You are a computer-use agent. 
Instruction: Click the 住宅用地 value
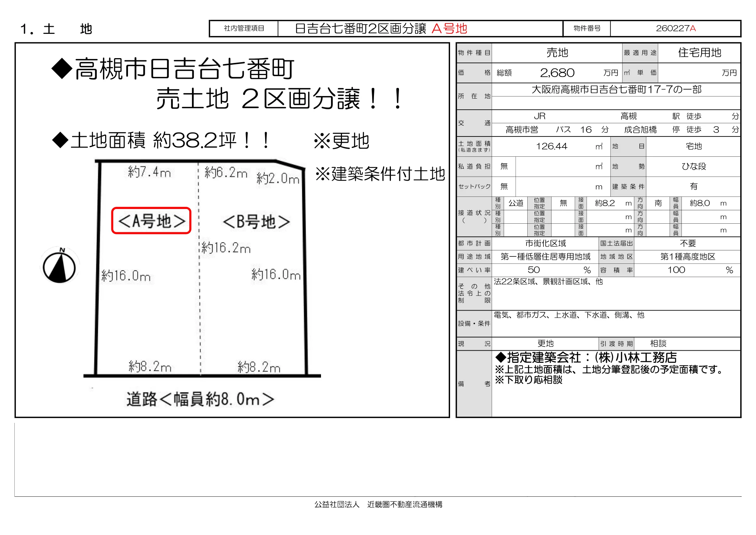point(699,53)
